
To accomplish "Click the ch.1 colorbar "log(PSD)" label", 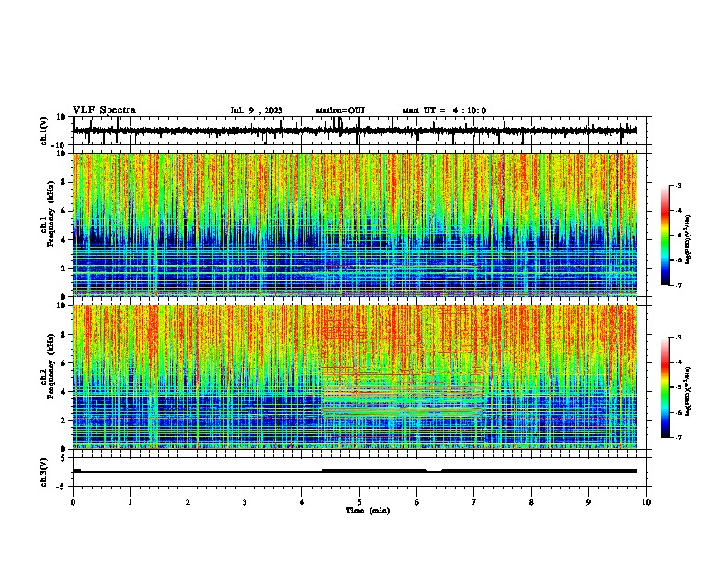I will (688, 239).
